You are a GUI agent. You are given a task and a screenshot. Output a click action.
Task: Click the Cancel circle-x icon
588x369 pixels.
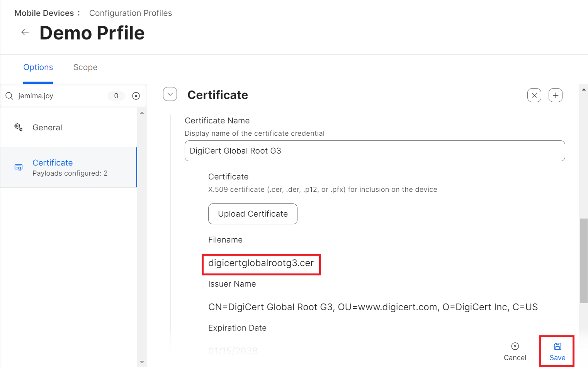click(x=515, y=346)
